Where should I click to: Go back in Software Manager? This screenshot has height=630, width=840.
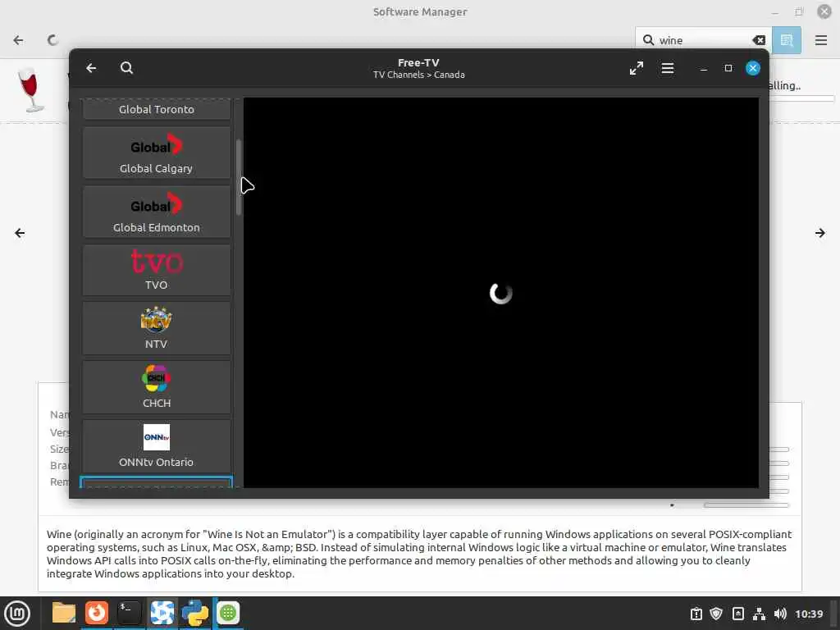(18, 40)
